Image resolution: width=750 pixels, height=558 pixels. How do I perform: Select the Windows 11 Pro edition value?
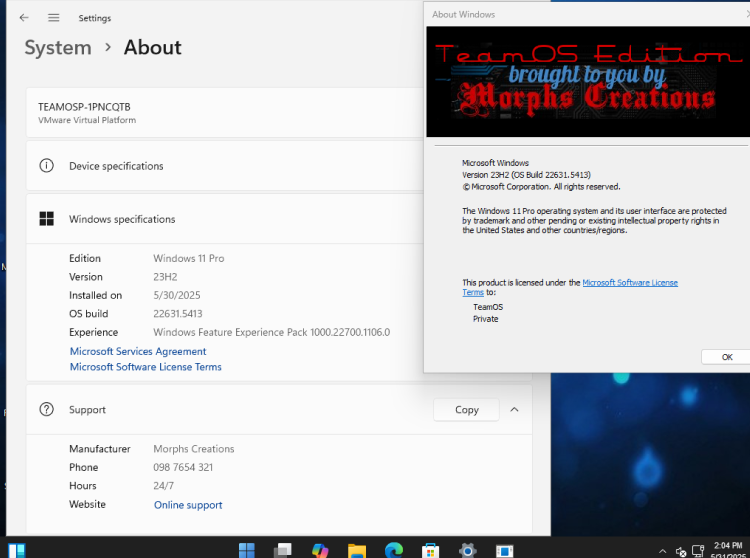coord(188,258)
